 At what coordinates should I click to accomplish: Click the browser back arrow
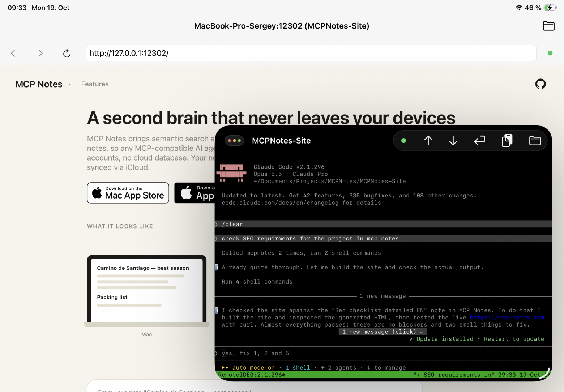pos(13,53)
